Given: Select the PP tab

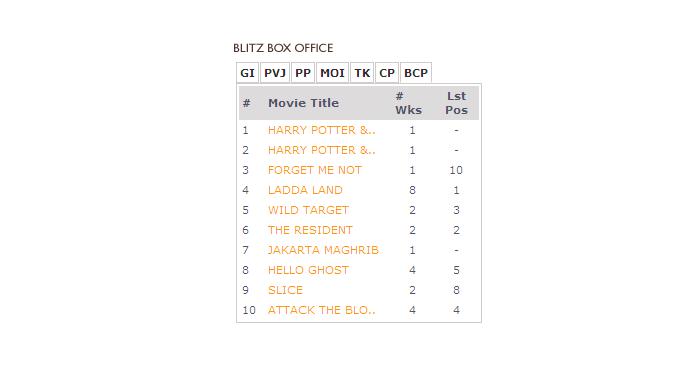Looking at the screenshot, I should pyautogui.click(x=303, y=73).
